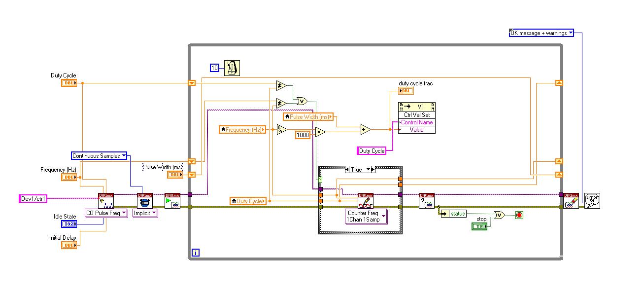Select the Simple Error Handler icon

point(592,200)
